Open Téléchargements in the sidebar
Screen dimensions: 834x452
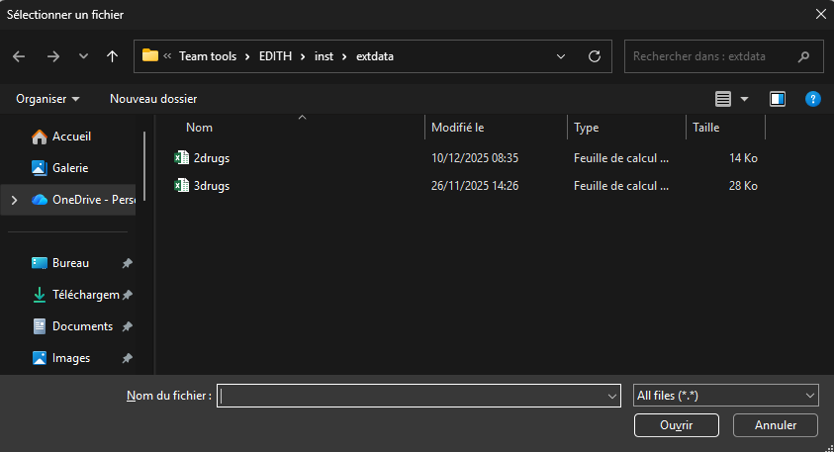[x=84, y=295]
